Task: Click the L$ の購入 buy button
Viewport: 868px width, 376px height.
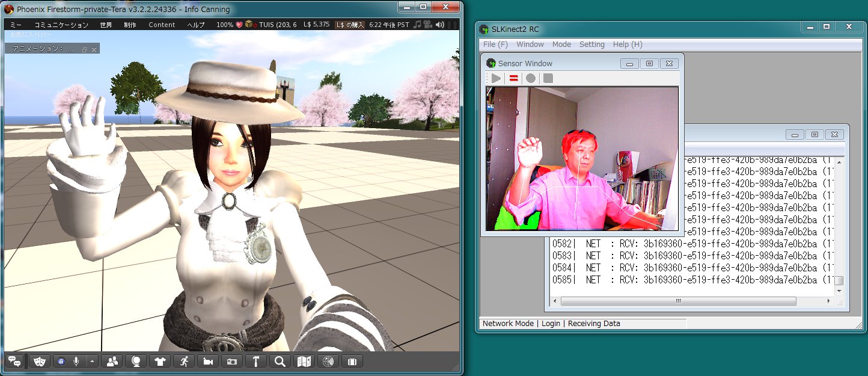Action: tap(350, 25)
